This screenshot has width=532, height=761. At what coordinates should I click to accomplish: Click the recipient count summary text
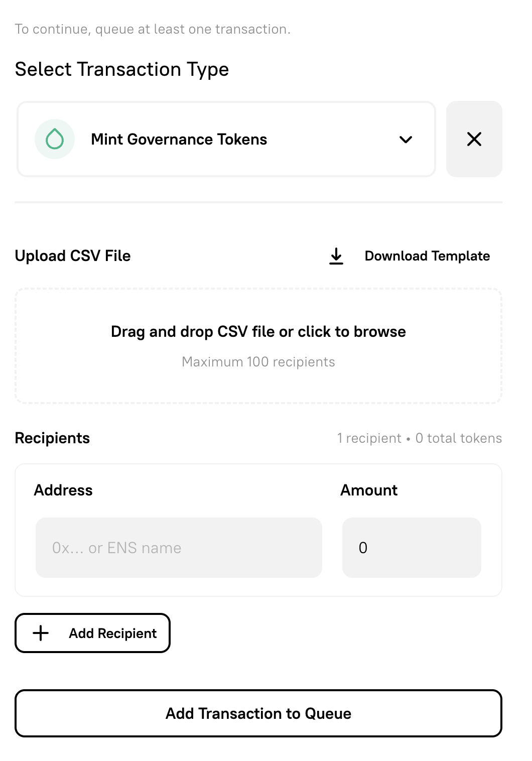tap(419, 438)
